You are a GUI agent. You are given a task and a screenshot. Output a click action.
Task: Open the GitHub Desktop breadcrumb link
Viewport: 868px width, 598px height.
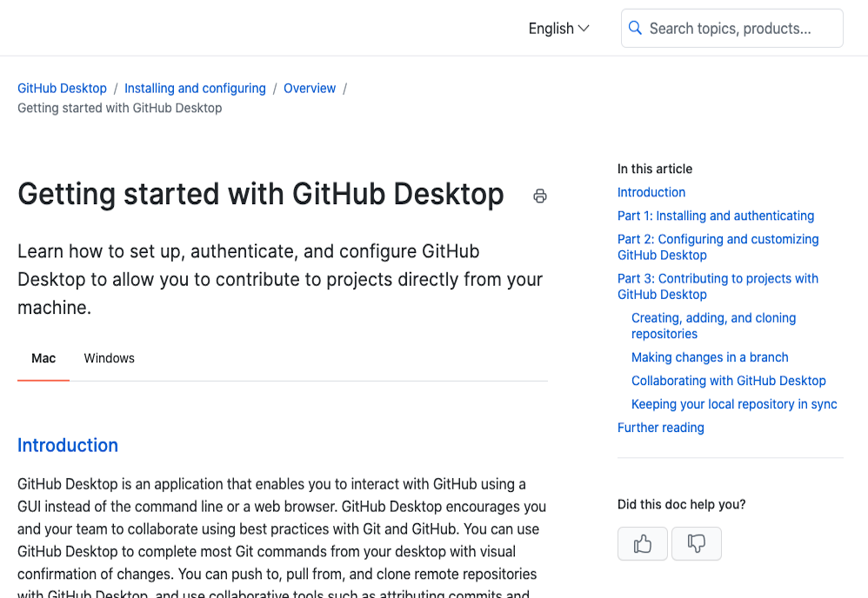coord(62,88)
